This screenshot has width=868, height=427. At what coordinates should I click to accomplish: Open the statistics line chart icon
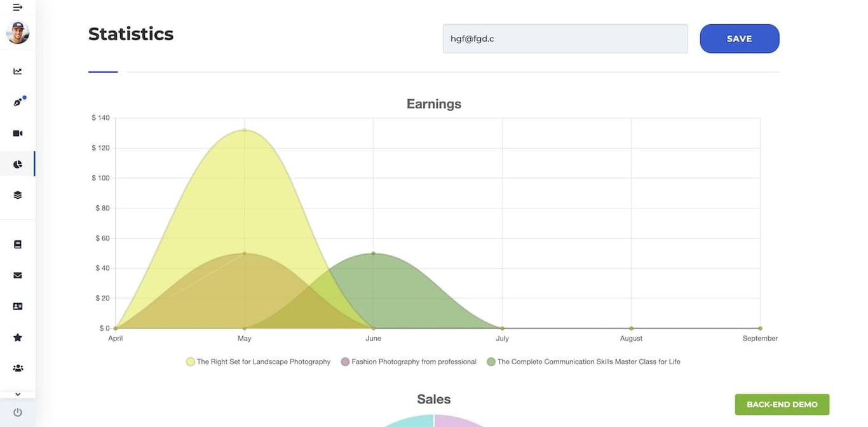(17, 71)
